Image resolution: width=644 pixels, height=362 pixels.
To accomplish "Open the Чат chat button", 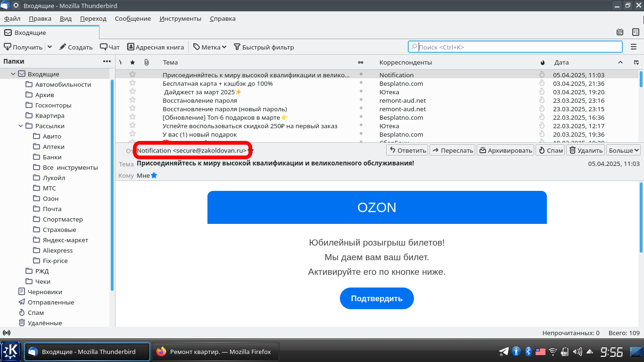I will click(x=110, y=47).
